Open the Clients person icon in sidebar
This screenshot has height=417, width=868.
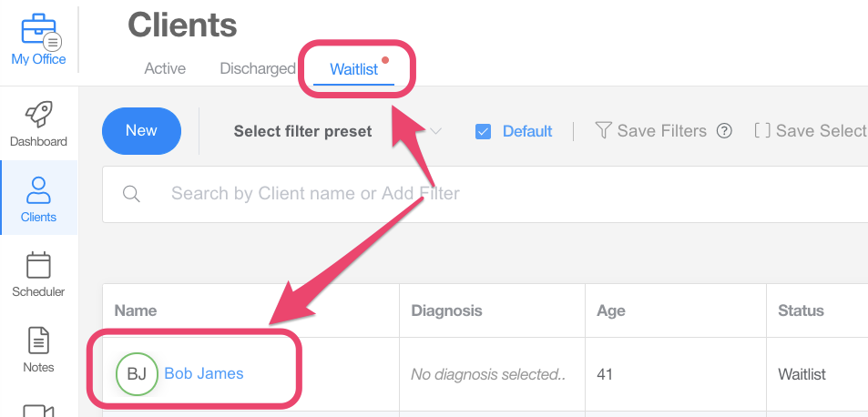pos(38,189)
